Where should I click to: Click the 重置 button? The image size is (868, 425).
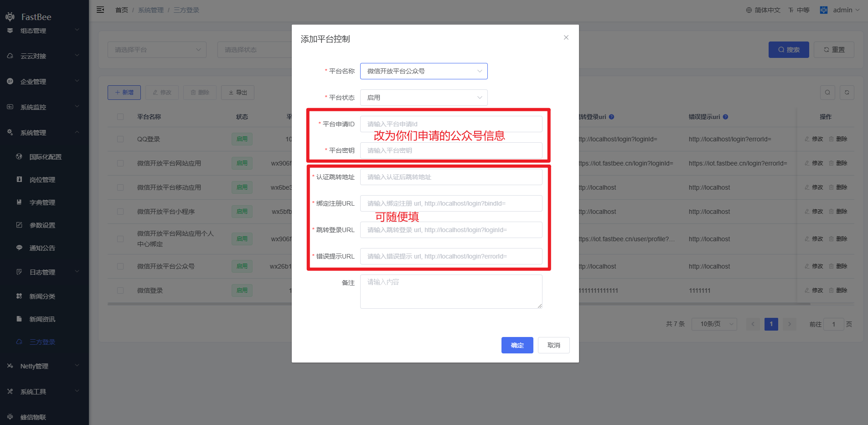[x=834, y=50]
